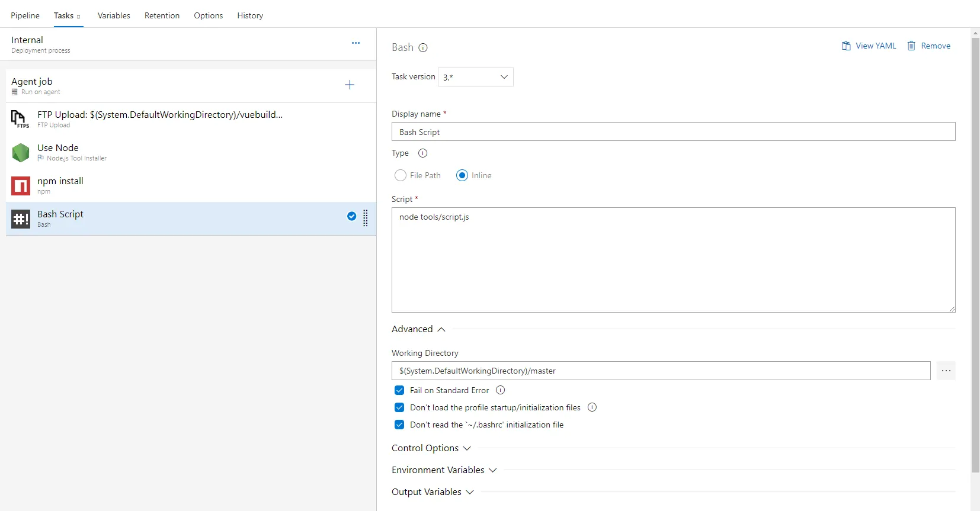Image resolution: width=980 pixels, height=511 pixels.
Task: Click the Bash task info icon
Action: click(423, 48)
